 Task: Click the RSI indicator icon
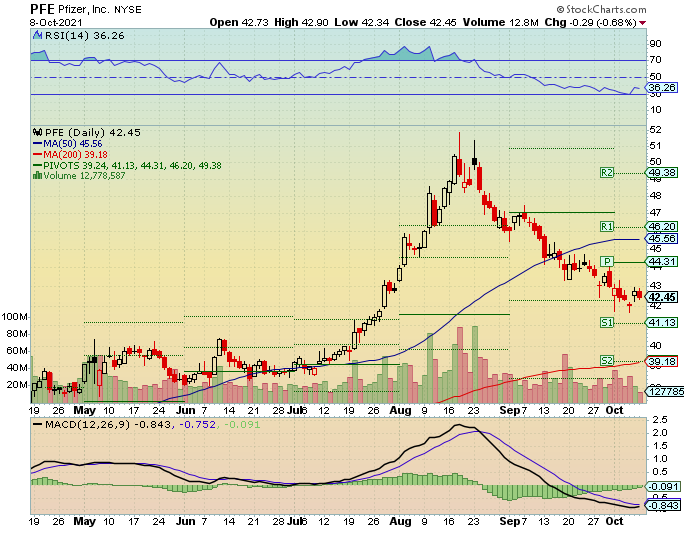click(38, 36)
